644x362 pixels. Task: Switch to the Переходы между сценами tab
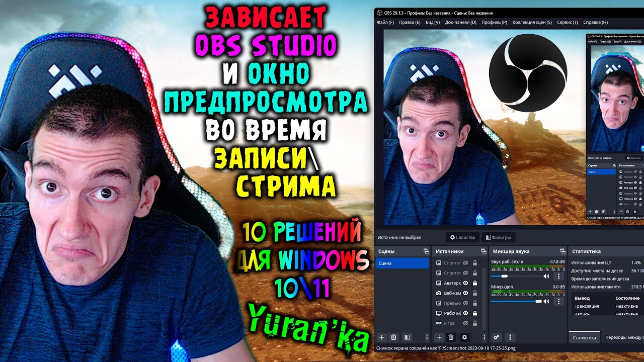(623, 337)
